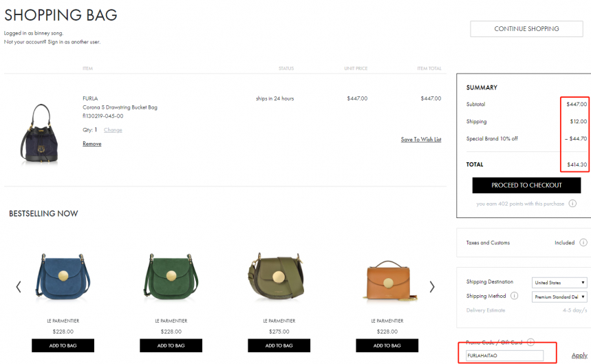
Task: Apply the promo code
Action: click(x=579, y=355)
